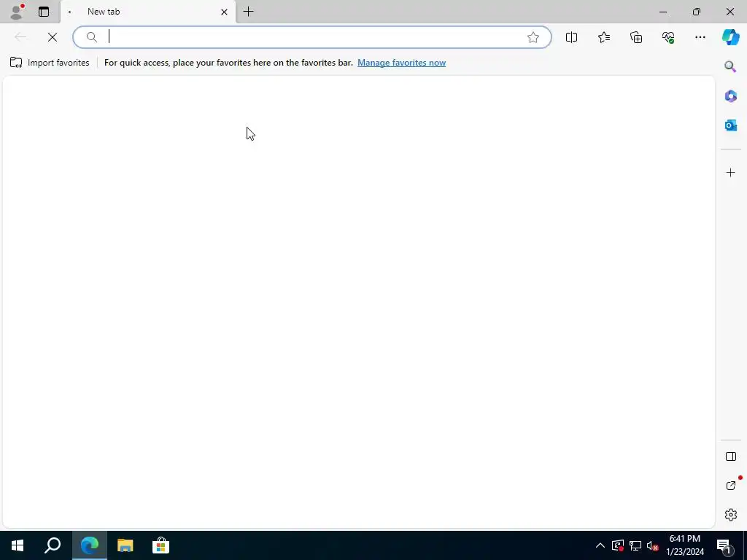Open Outlook in the sidebar
Image resolution: width=747 pixels, height=560 pixels.
[x=730, y=125]
